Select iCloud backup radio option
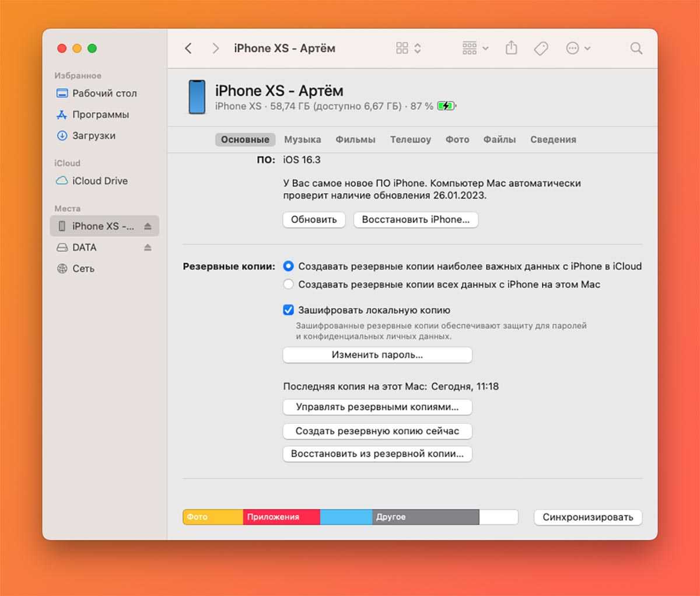Viewport: 700px width, 596px height. (288, 266)
